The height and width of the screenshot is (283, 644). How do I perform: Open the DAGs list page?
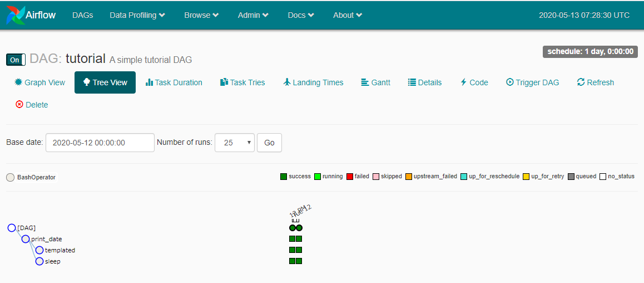pos(82,15)
